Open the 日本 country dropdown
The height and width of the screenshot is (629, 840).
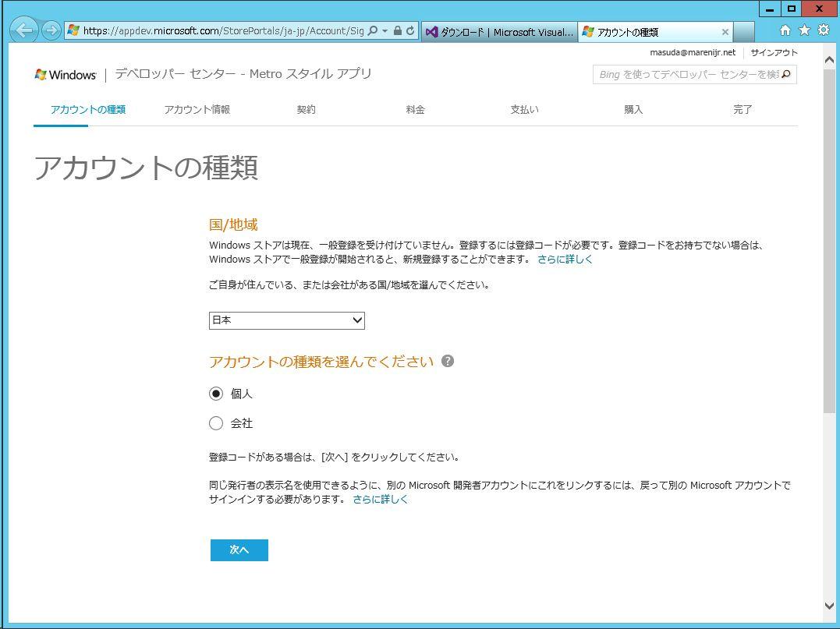point(286,320)
